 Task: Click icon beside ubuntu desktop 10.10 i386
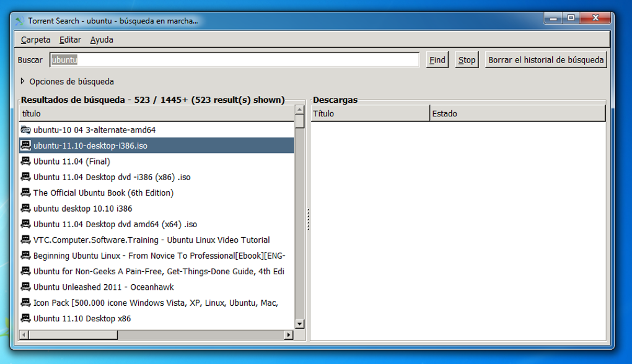(26, 208)
